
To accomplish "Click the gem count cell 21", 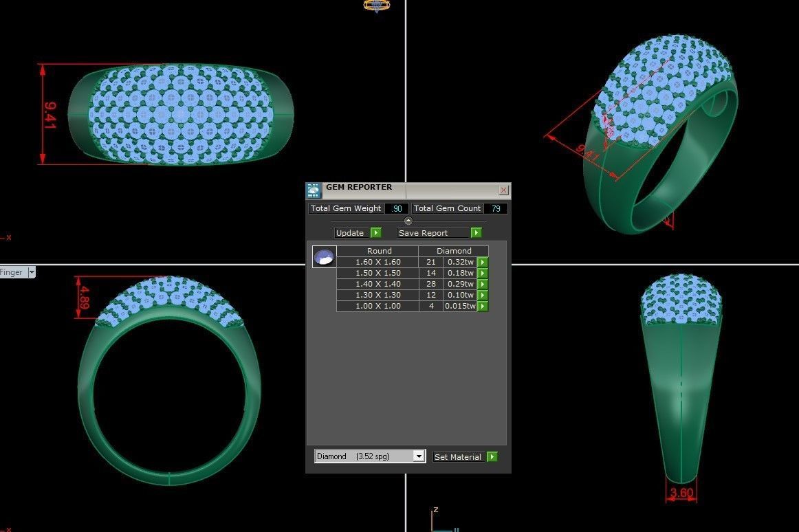I will 431,262.
